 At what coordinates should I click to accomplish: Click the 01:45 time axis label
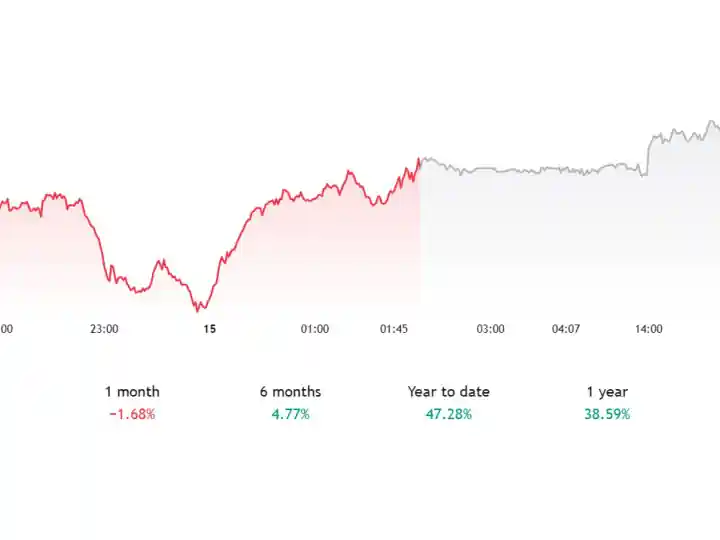tap(394, 329)
